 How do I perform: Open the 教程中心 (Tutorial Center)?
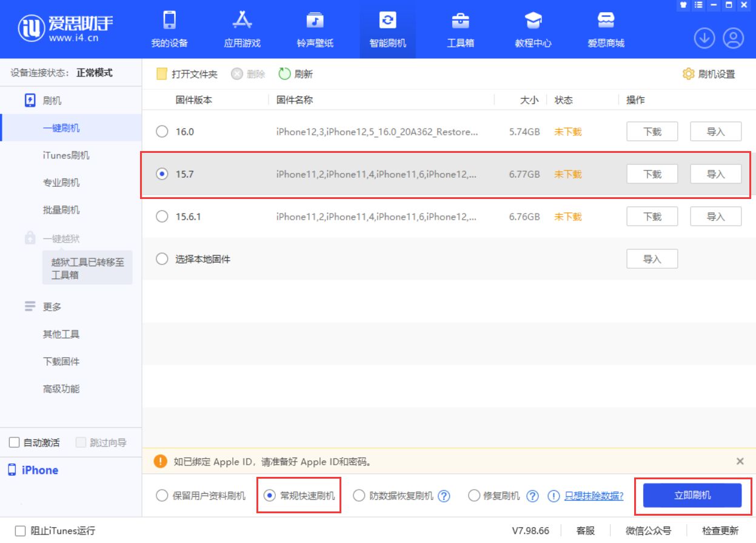pos(532,27)
